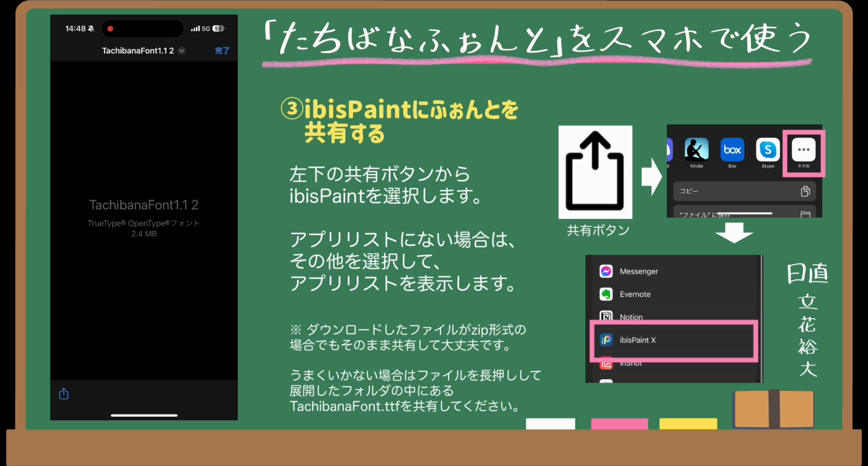Click the Evernote elephant icon
Screen dimensions: 868x466
606,294
